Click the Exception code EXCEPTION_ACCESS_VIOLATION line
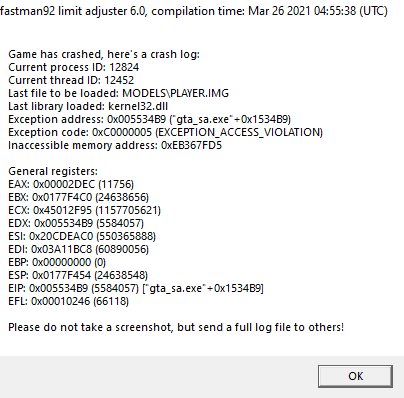Image resolution: width=404 pixels, height=398 pixels. (166, 132)
